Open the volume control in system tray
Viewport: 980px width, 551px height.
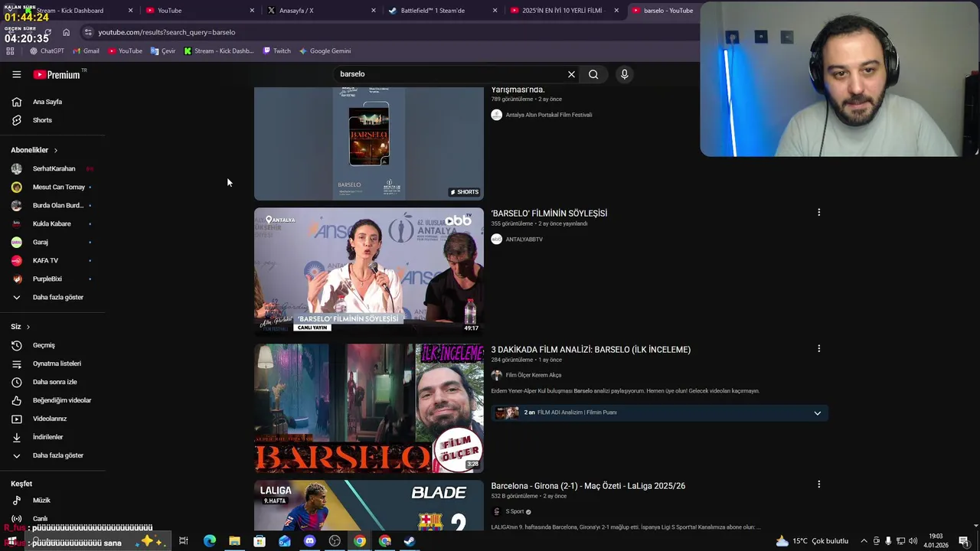coord(913,541)
